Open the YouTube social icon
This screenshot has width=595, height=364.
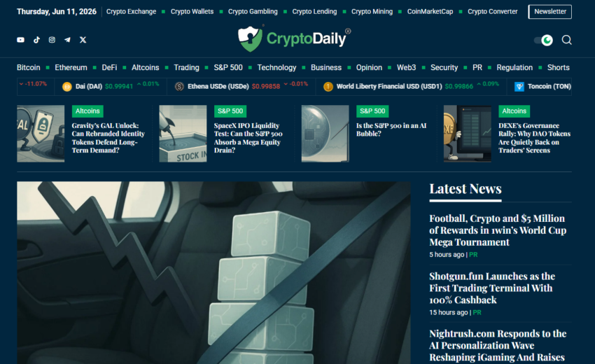pyautogui.click(x=20, y=40)
